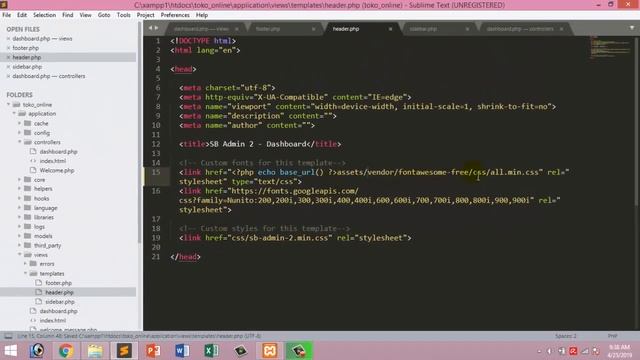Expand the models folder

(x=20, y=236)
